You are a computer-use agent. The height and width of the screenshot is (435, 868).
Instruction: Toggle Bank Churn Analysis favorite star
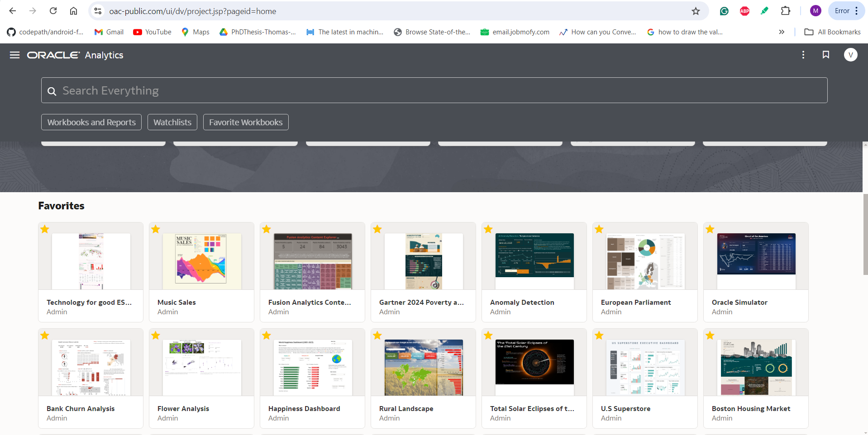(45, 336)
